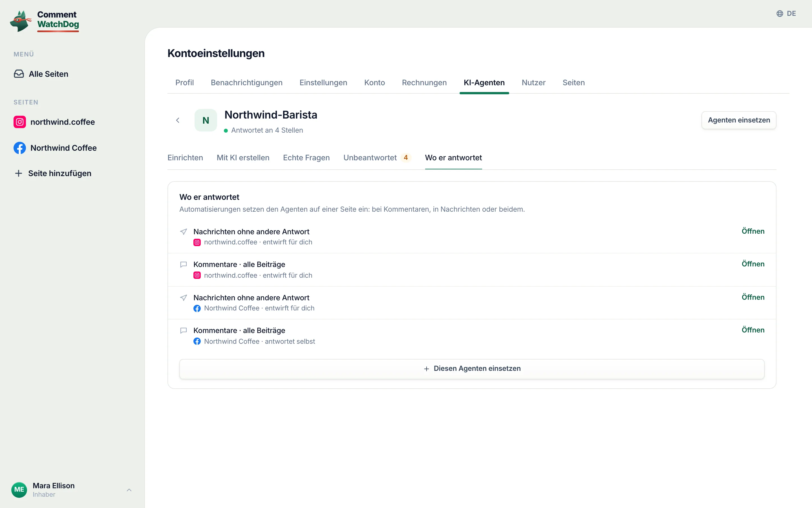Click the plus icon next to Seite hinzufügen
The height and width of the screenshot is (508, 812).
point(18,173)
